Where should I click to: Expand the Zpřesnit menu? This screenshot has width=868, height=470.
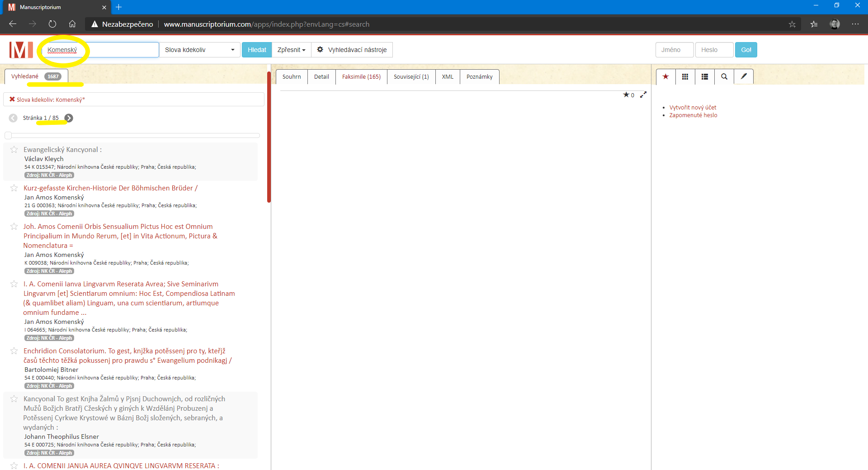(x=291, y=50)
